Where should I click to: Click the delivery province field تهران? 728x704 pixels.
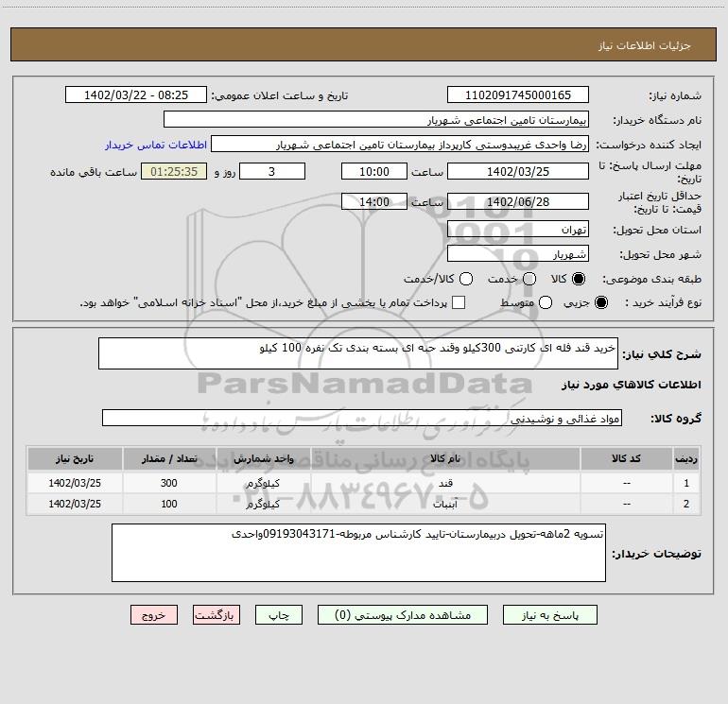(x=518, y=229)
